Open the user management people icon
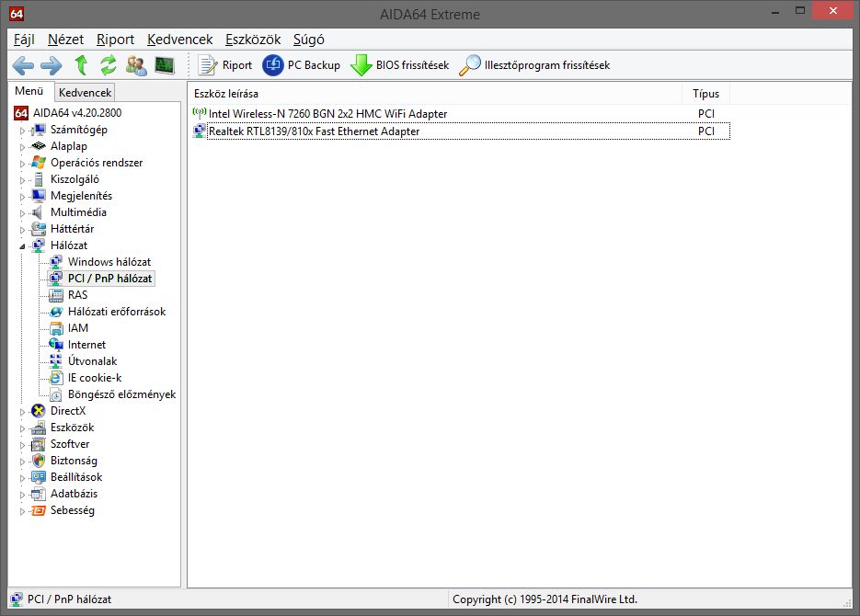This screenshot has width=860, height=616. click(x=136, y=65)
